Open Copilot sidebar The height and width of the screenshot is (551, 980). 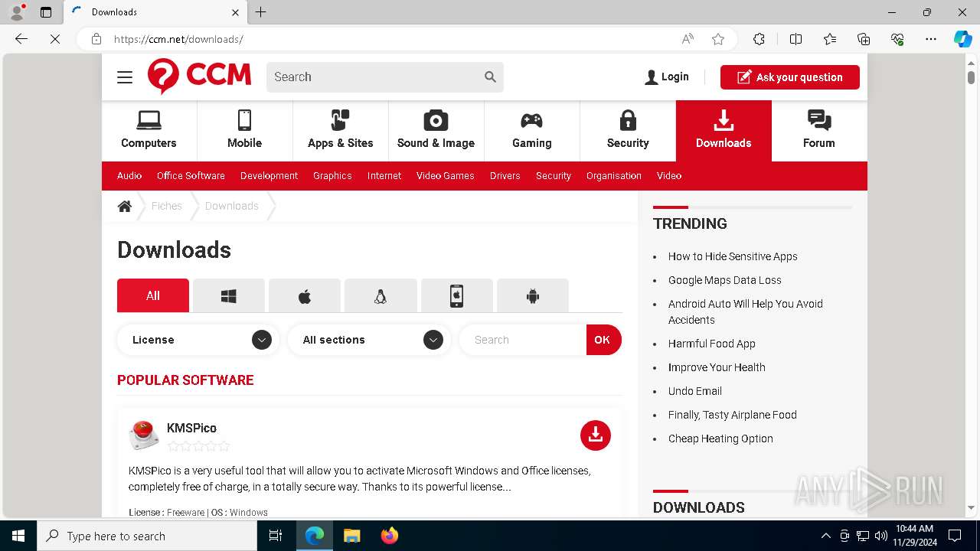962,39
